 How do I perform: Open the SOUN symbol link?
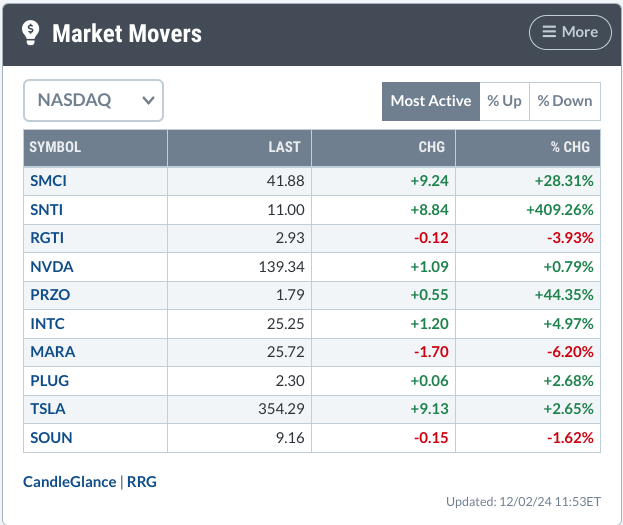click(51, 438)
